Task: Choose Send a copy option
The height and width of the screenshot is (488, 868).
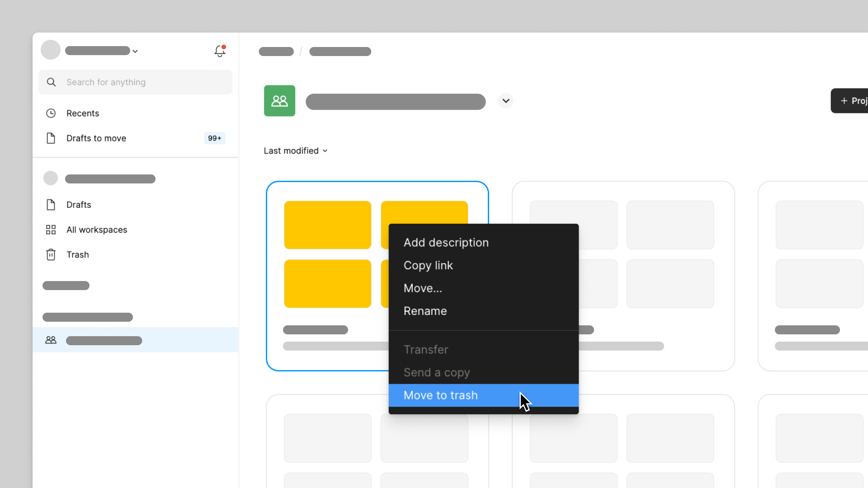Action: pyautogui.click(x=436, y=372)
